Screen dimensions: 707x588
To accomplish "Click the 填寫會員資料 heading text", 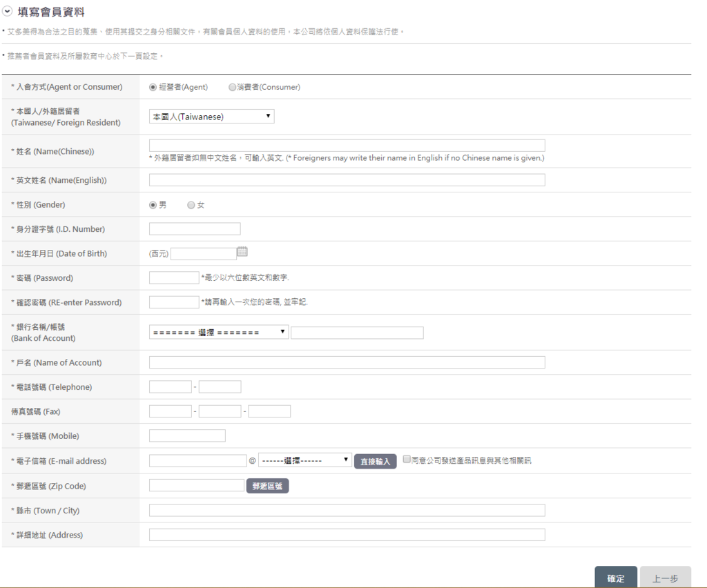I will [51, 12].
